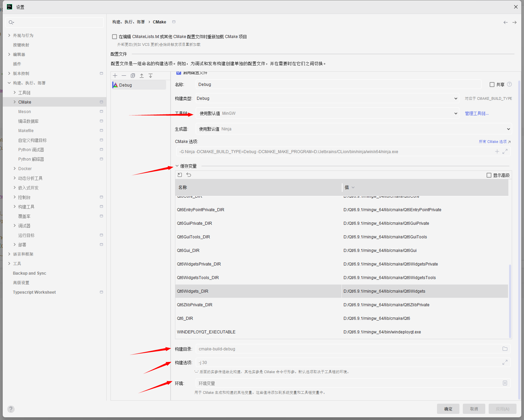Expand the CMake 选项 field editor
This screenshot has height=420, width=524.
click(505, 151)
